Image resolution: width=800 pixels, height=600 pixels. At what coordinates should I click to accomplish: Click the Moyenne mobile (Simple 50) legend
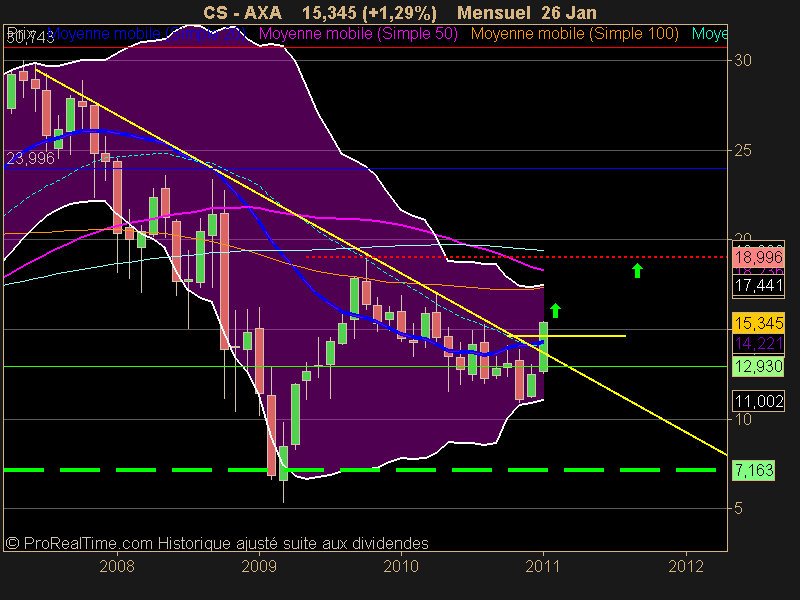[358, 34]
